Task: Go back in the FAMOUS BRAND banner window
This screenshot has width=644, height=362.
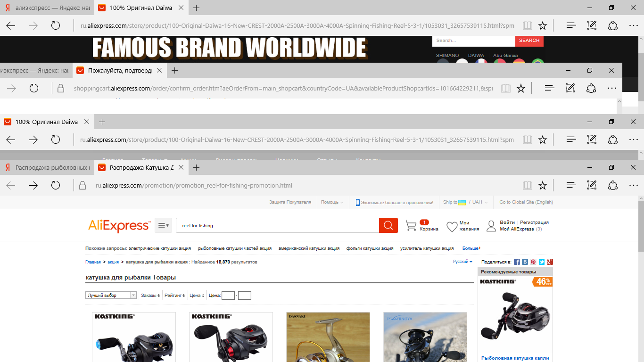Action: tap(11, 26)
